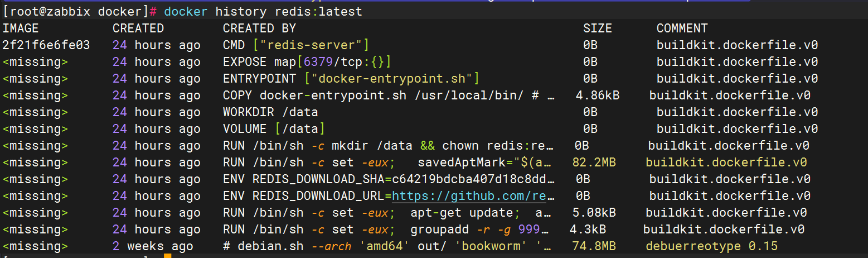This screenshot has width=868, height=258.
Task: Click the 'debuerreotype 0.15' comment
Action: click(711, 246)
